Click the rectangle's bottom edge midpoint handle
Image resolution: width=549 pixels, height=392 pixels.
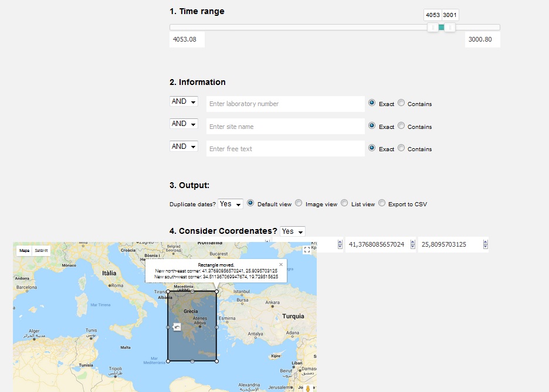point(192,361)
